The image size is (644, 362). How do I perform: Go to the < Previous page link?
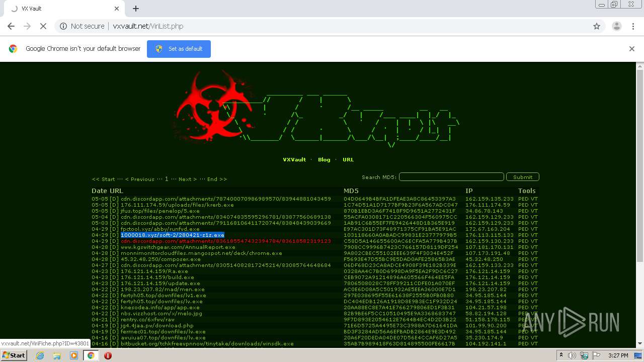pyautogui.click(x=139, y=179)
